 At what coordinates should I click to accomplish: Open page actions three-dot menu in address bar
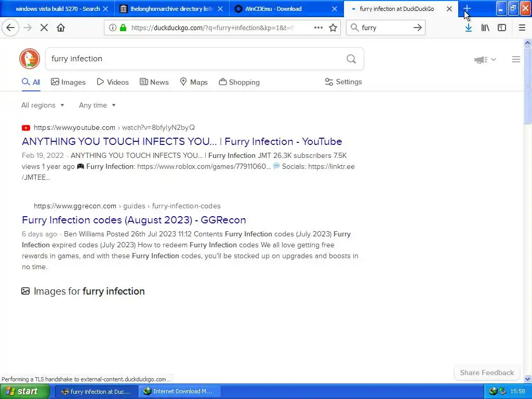tap(318, 28)
